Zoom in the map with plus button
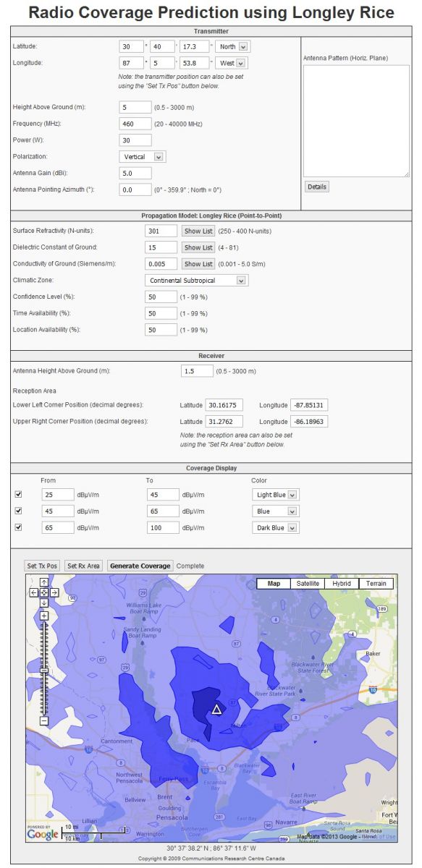Image resolution: width=422 pixels, height=868 pixels. coord(43,616)
